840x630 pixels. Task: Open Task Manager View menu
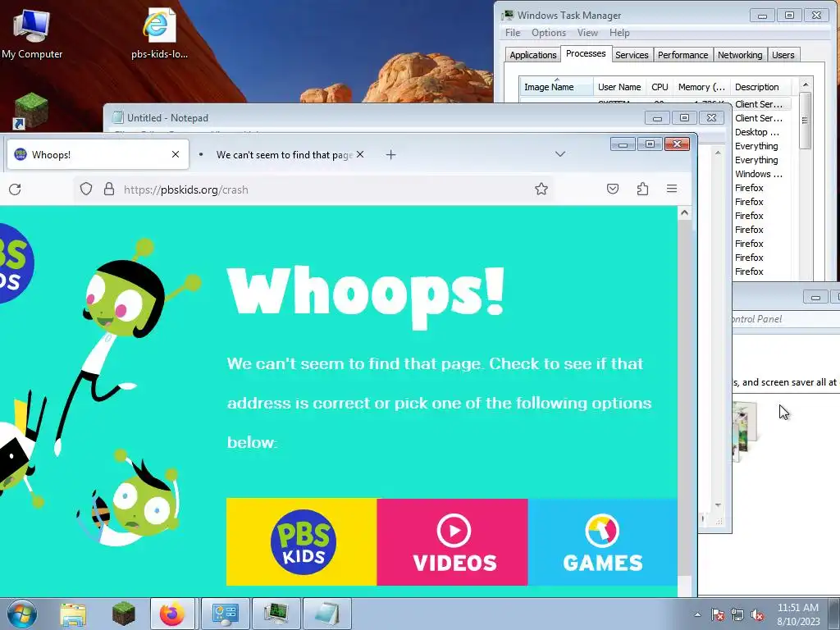(587, 33)
